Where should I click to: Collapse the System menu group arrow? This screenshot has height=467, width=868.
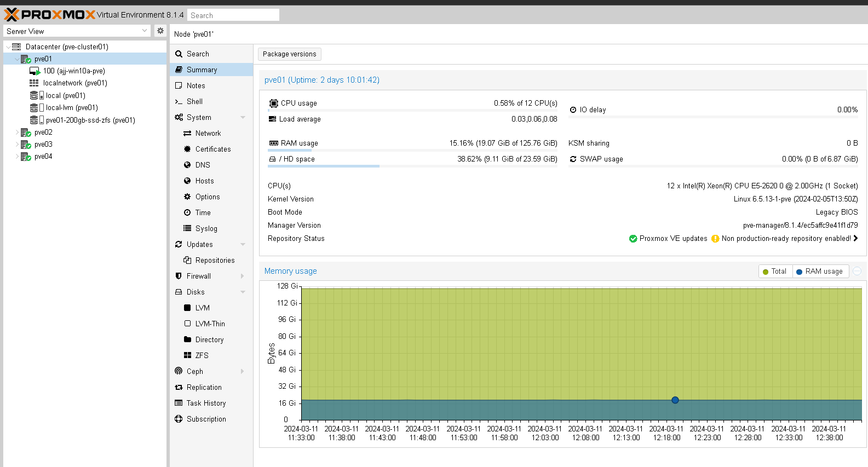click(243, 118)
